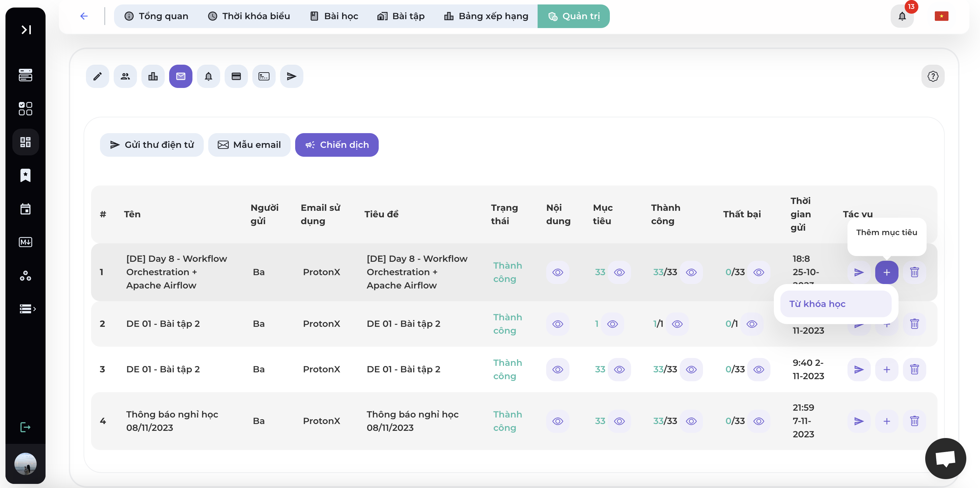Image resolution: width=980 pixels, height=488 pixels.
Task: Go back with the left arrow
Action: click(84, 16)
